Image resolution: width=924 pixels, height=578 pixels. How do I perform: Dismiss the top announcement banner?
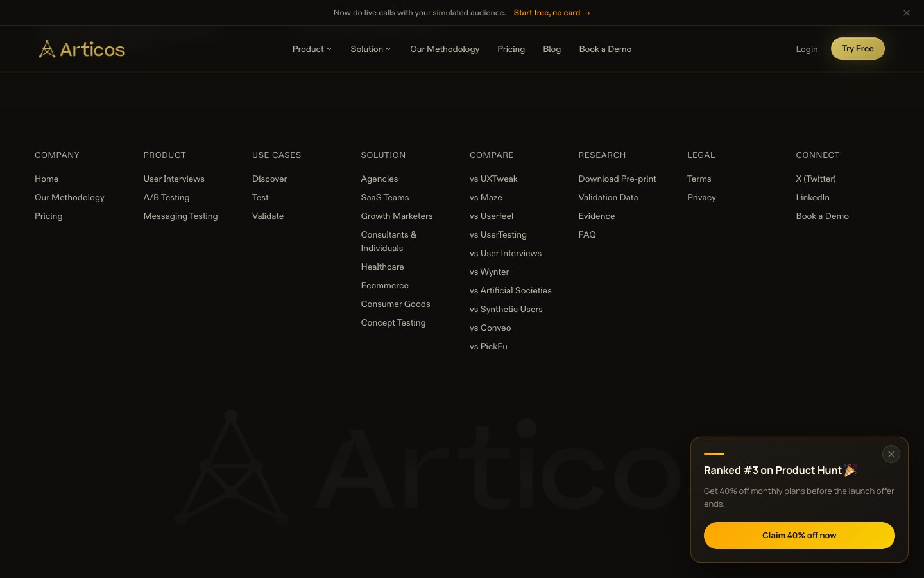point(906,13)
